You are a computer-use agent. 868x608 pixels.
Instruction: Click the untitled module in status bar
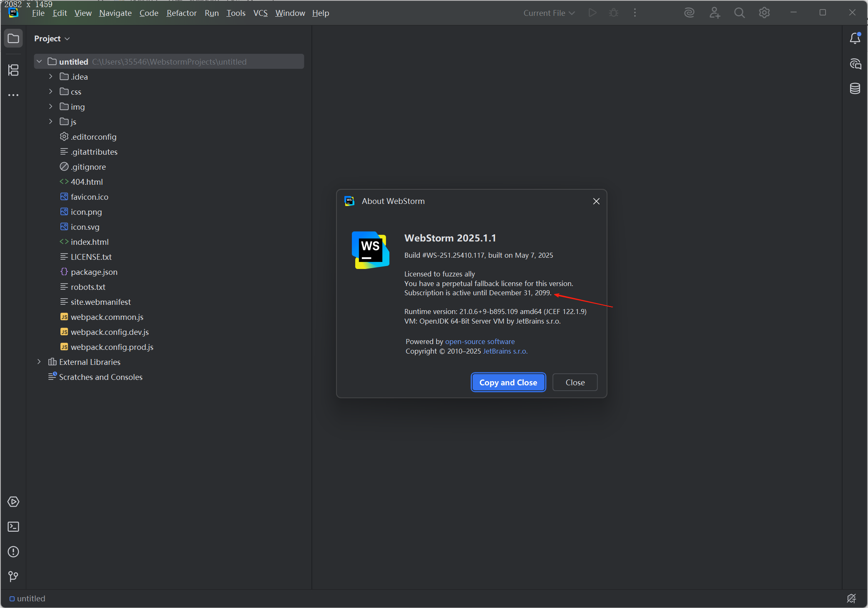[28, 598]
